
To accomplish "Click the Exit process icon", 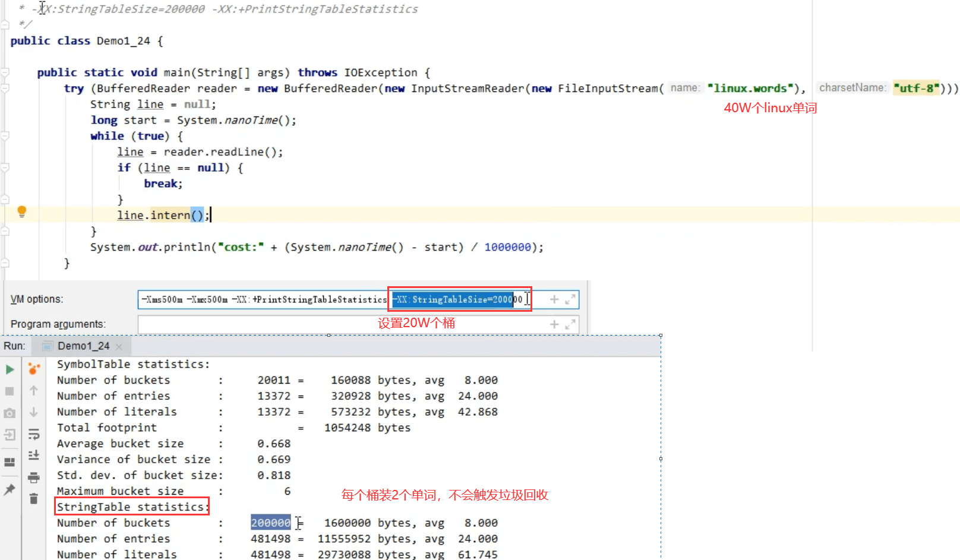I will pos(10,435).
